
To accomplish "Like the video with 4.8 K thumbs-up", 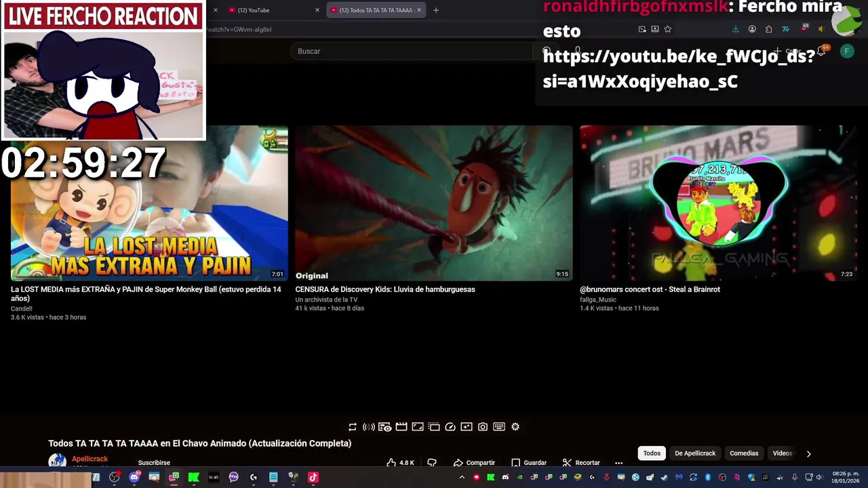I will tap(400, 462).
